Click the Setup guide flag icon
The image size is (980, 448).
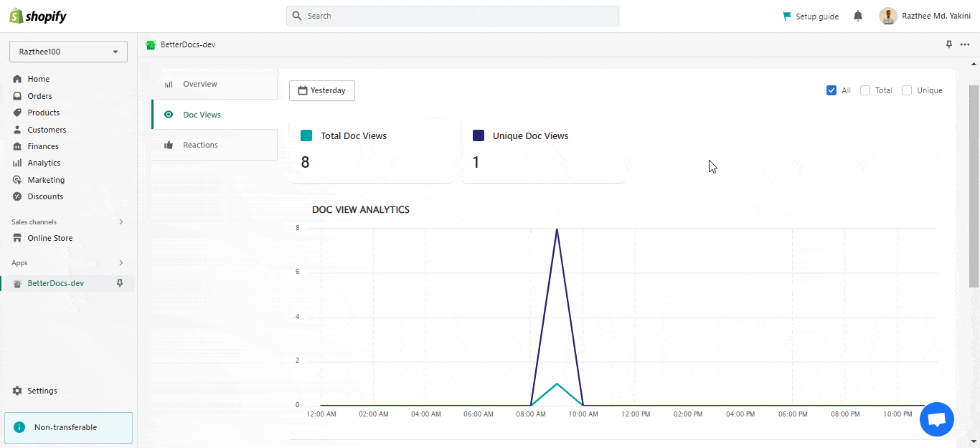[787, 16]
